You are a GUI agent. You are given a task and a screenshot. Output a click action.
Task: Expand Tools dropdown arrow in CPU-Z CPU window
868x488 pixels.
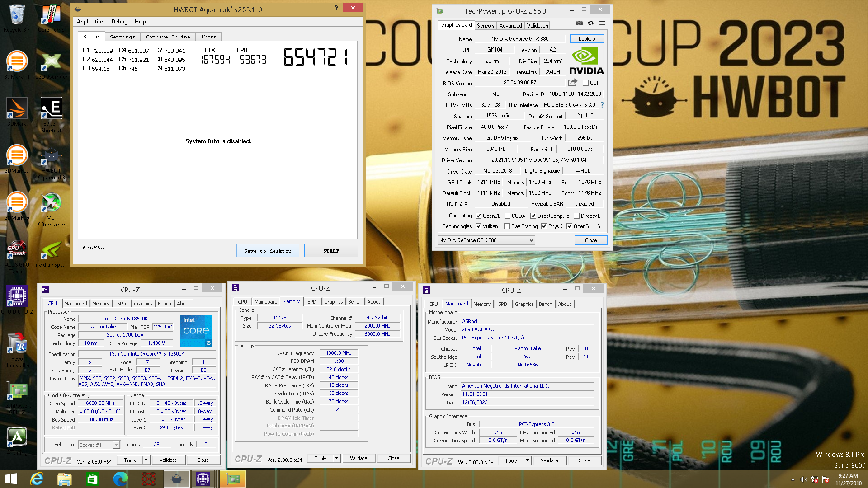pyautogui.click(x=146, y=460)
